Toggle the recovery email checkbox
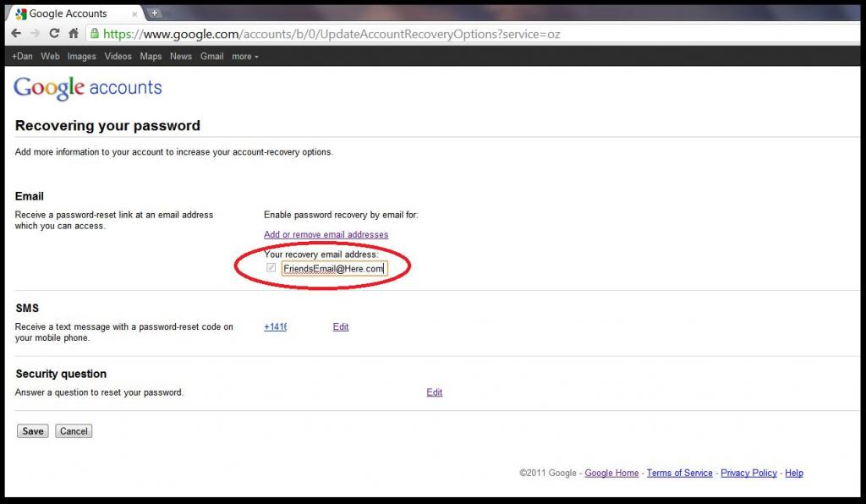The width and height of the screenshot is (866, 504). (x=271, y=268)
